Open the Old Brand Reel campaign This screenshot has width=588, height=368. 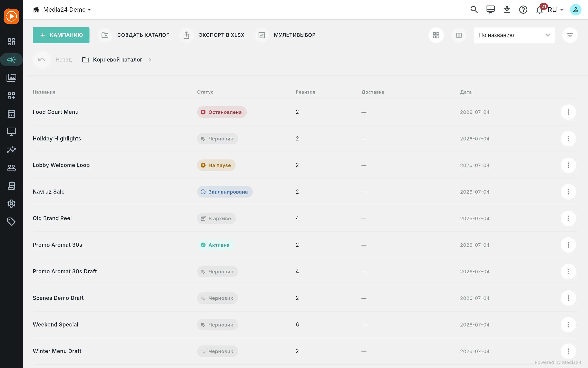[x=52, y=218]
